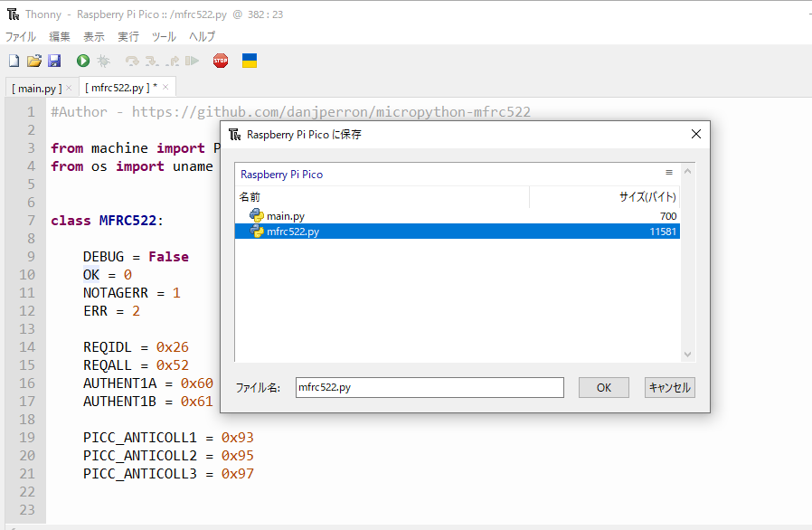Open the 編集 menu
The height and width of the screenshot is (530, 812).
click(60, 37)
